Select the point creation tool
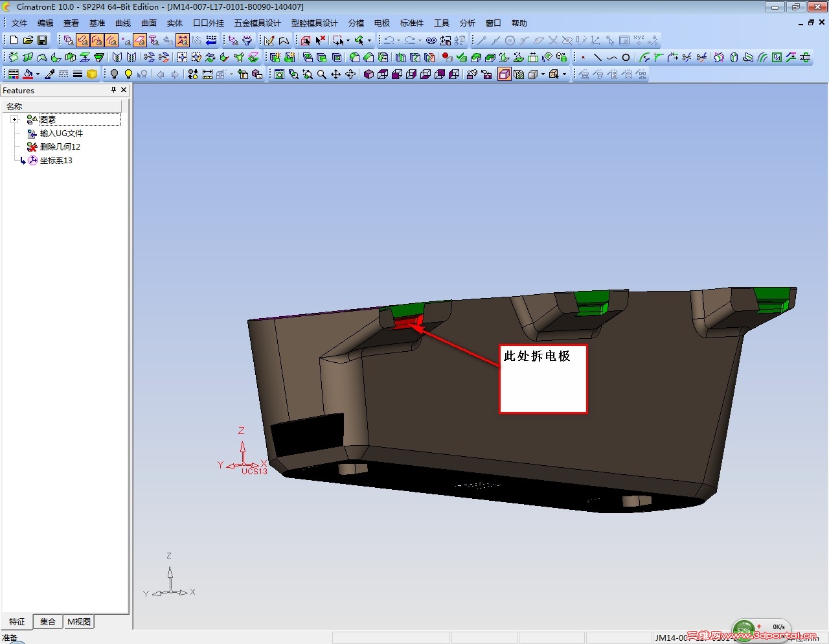The height and width of the screenshot is (644, 829). pos(583,58)
